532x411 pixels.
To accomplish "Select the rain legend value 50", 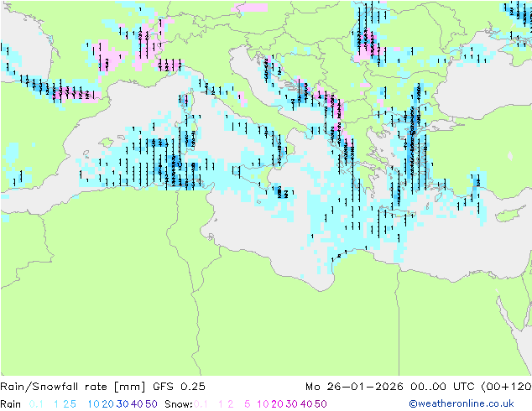I will 151,404.
